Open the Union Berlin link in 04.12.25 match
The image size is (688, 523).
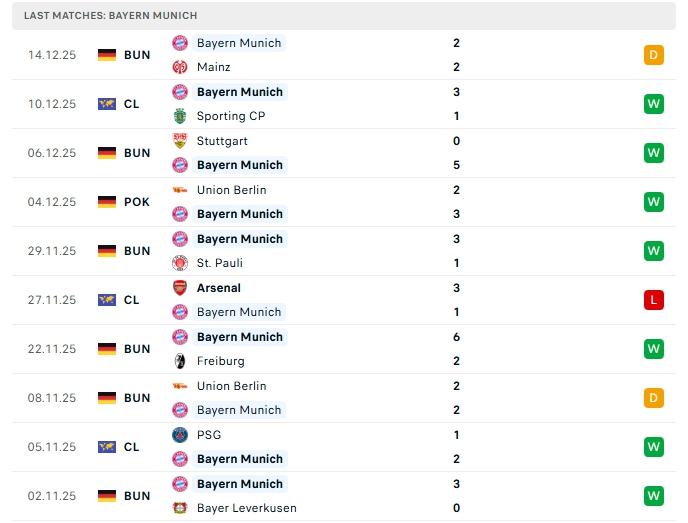[231, 190]
